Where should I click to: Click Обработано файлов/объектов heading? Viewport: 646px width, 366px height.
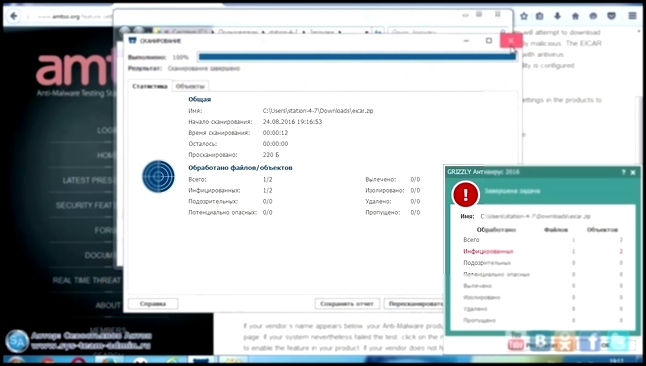[x=240, y=168]
